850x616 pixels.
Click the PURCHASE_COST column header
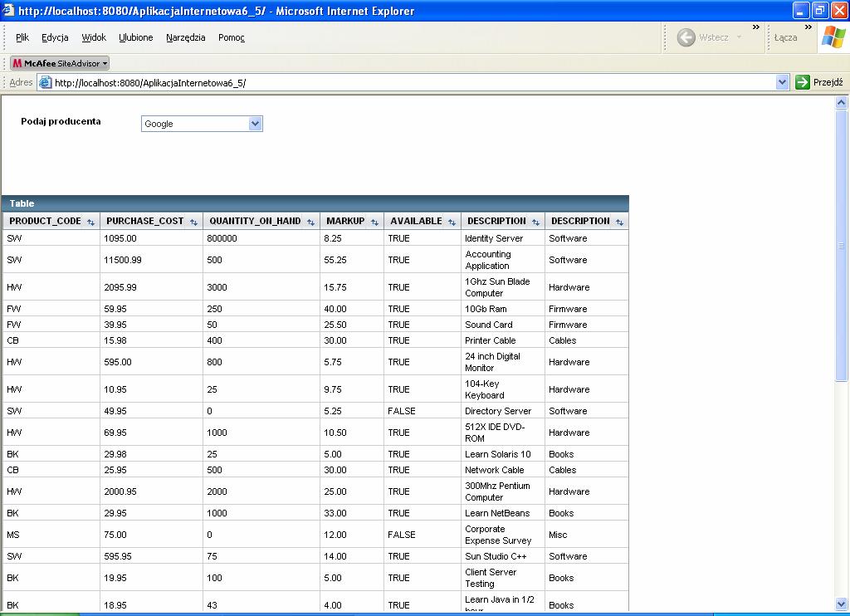tap(152, 221)
